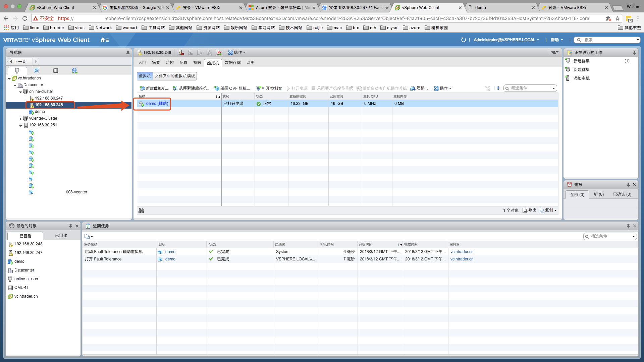644x362 pixels.
Task: Pin the 正在进行的工作 panel
Action: pos(634,53)
